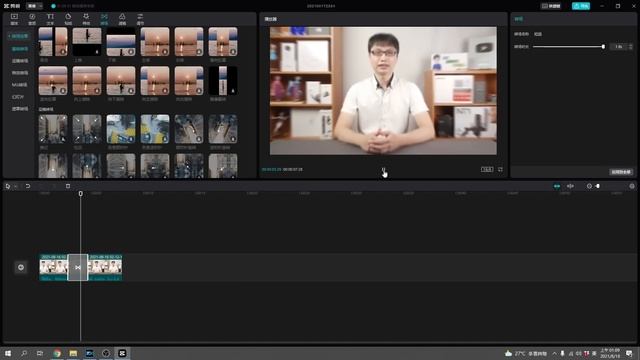
Task: Adjust the transition duration slider handle
Action: point(603,47)
